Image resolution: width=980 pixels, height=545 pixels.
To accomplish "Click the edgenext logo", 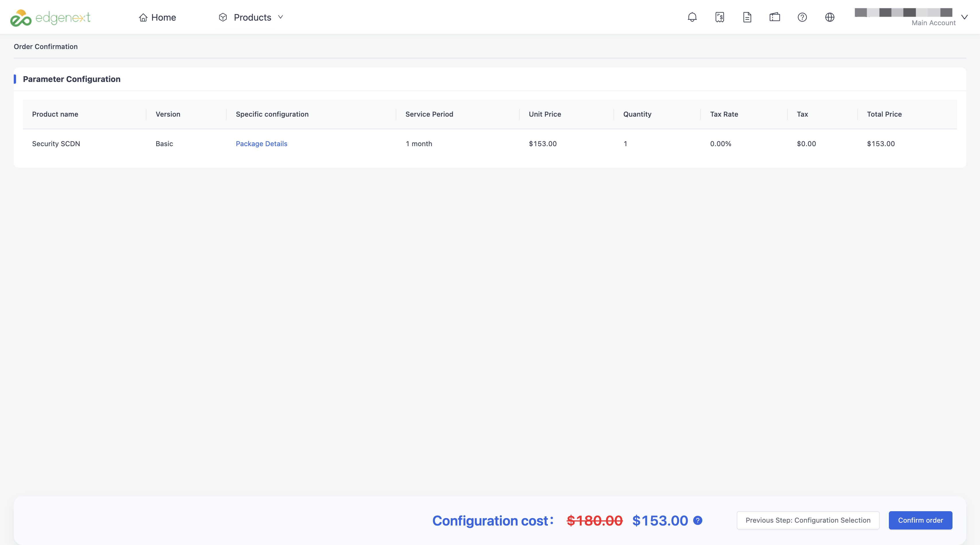I will click(x=50, y=17).
